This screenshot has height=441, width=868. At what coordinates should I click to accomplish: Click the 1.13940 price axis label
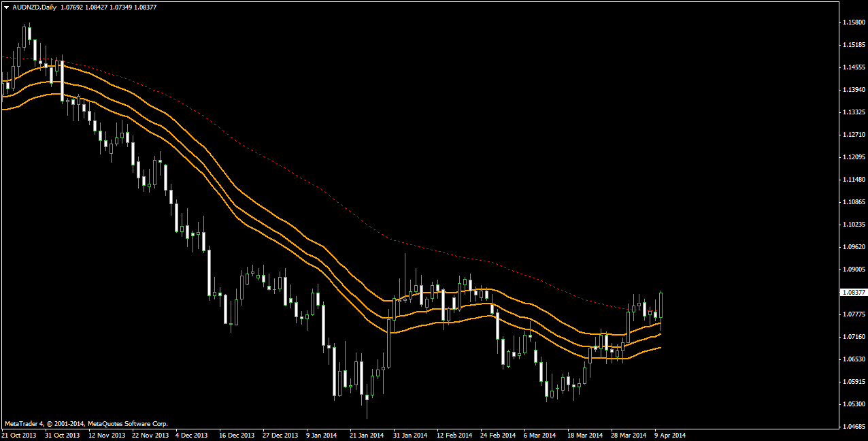pos(853,90)
